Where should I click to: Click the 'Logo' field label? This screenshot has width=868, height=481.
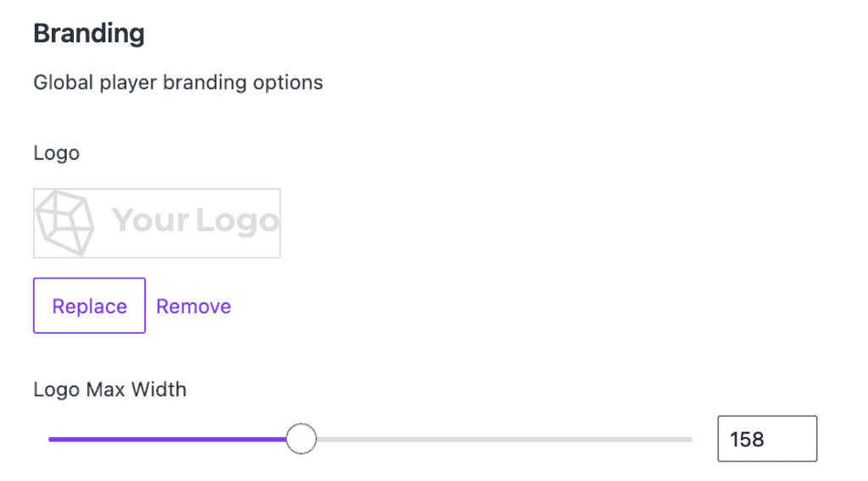57,153
